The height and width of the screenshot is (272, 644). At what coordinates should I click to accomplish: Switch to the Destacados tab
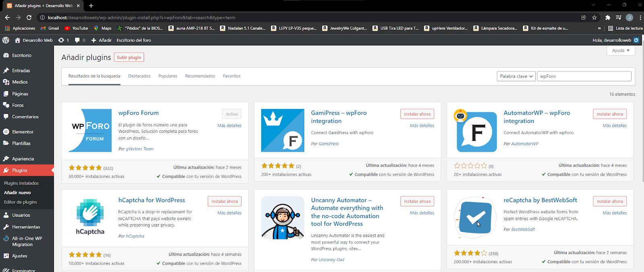pyautogui.click(x=139, y=76)
